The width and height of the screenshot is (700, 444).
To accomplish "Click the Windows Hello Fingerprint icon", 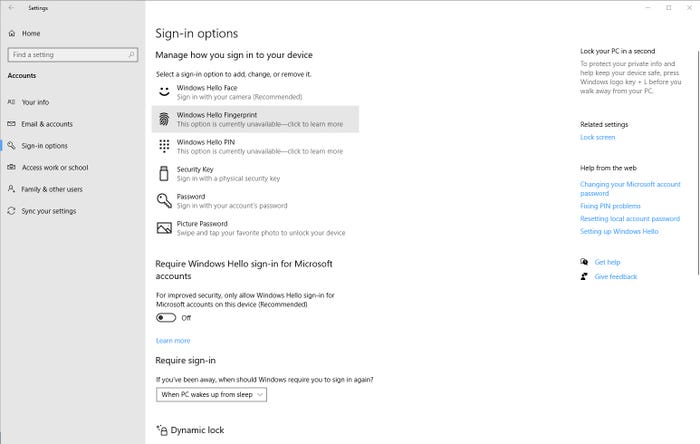I will 164,119.
